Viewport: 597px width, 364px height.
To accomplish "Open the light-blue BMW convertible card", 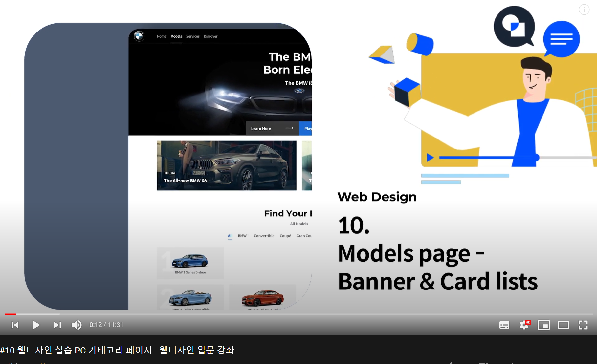I will click(190, 297).
